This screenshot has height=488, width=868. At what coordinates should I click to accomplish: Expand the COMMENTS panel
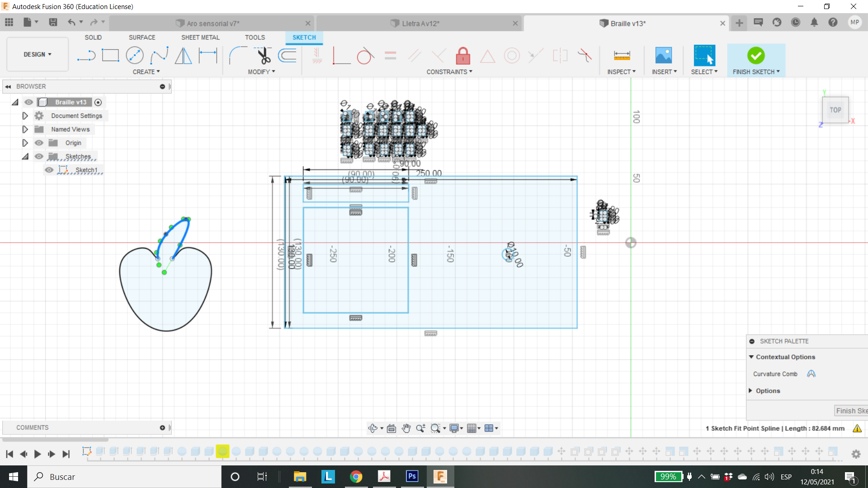162,427
